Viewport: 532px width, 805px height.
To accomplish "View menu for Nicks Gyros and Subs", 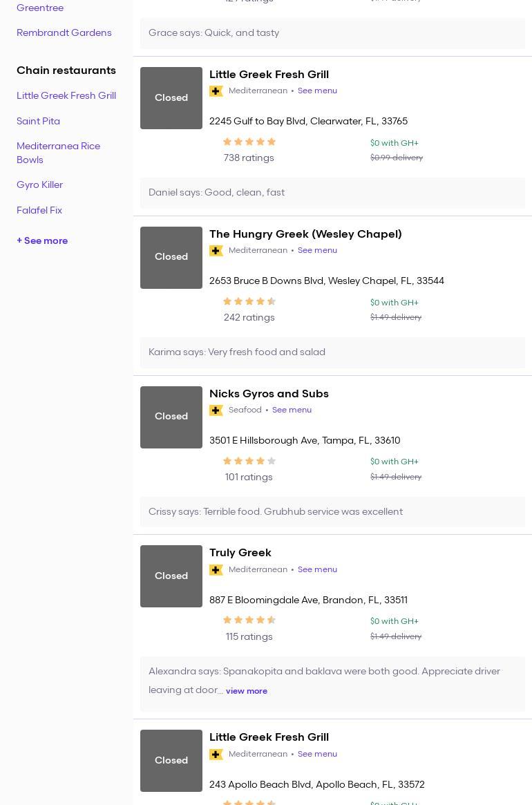I will click(292, 410).
